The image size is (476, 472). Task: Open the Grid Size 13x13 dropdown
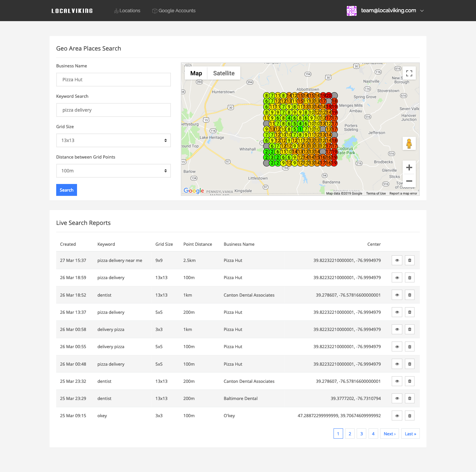(113, 140)
